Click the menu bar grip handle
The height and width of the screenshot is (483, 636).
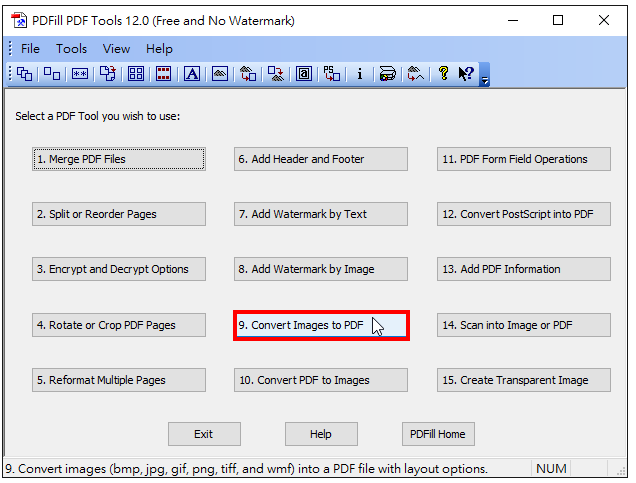point(11,49)
